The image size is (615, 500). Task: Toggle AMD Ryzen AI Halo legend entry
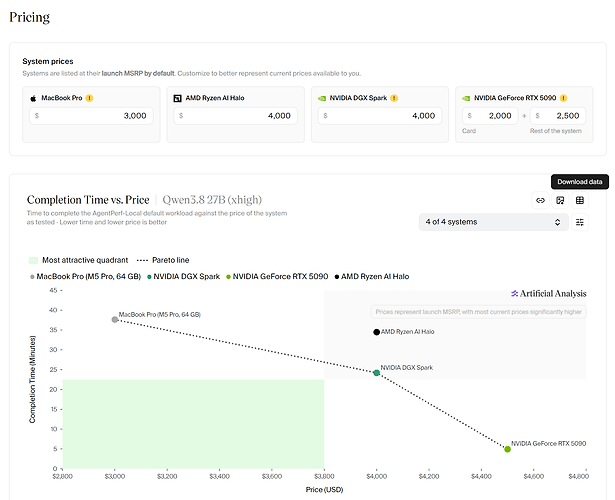372,276
